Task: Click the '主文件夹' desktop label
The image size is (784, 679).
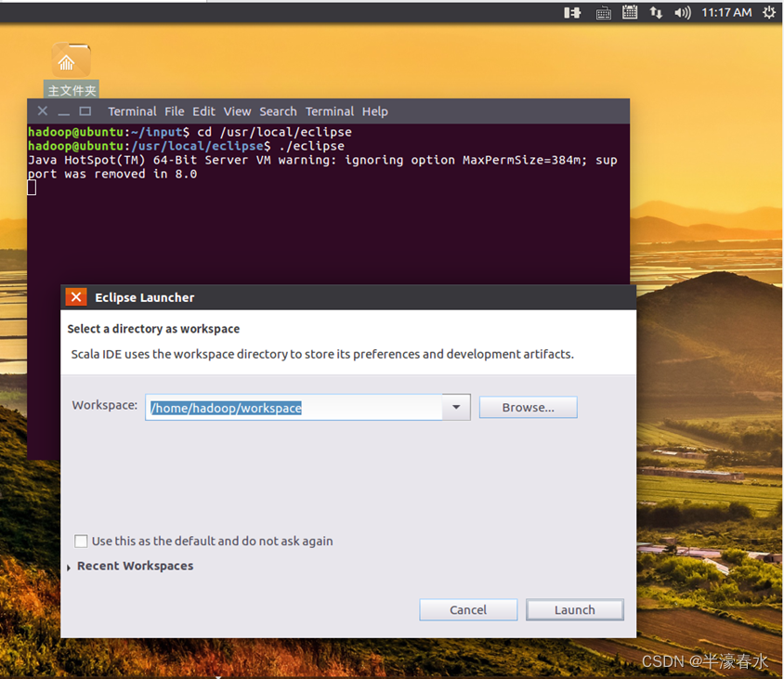Action: pos(72,90)
